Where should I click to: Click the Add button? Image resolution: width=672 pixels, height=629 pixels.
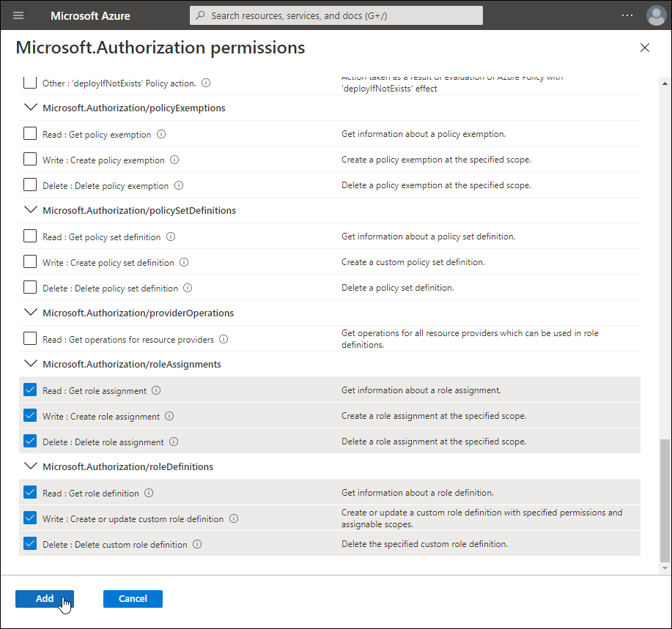(x=45, y=598)
